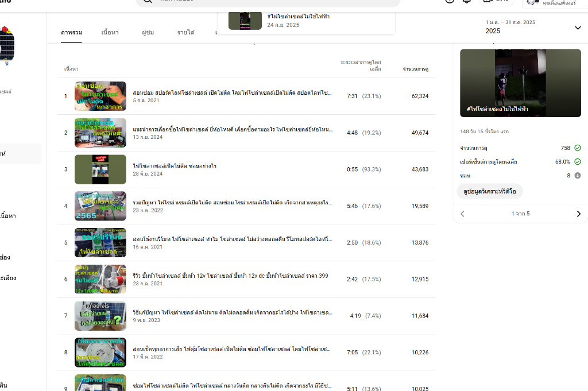The height and width of the screenshot is (391, 588).
Task: Go to previous video card arrow
Action: point(463,214)
